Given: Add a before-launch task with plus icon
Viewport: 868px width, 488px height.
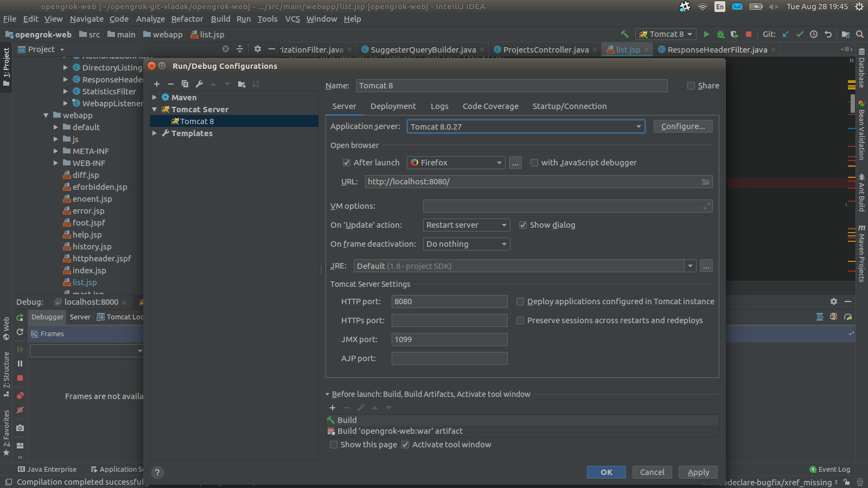Looking at the screenshot, I should tap(333, 408).
